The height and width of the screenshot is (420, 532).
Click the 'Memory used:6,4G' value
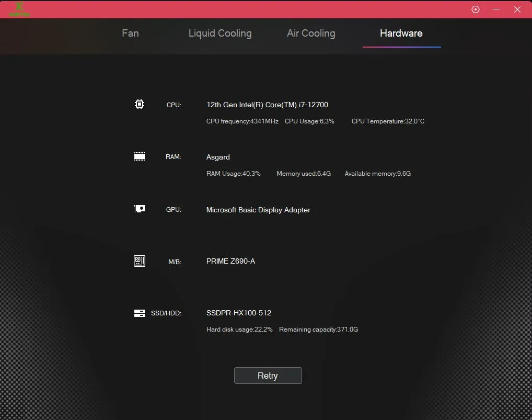click(x=304, y=174)
